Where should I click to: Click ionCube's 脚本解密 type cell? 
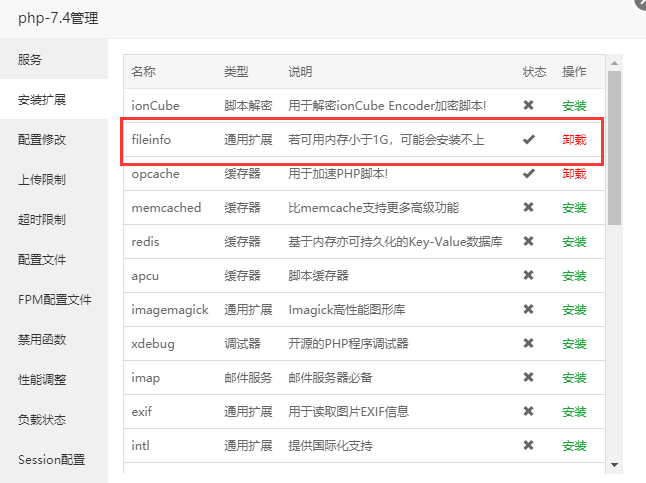(x=248, y=106)
